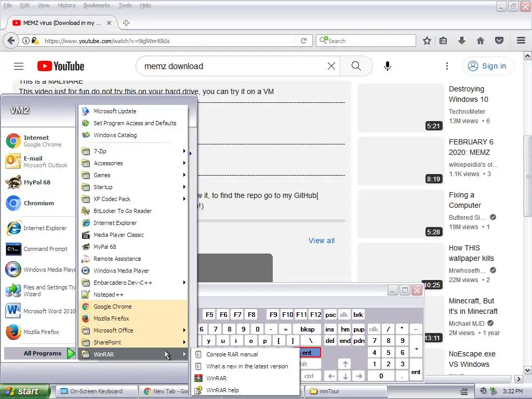Close the MEMZ virus browser tab
Image resolution: width=532 pixels, height=399 pixels.
click(109, 23)
